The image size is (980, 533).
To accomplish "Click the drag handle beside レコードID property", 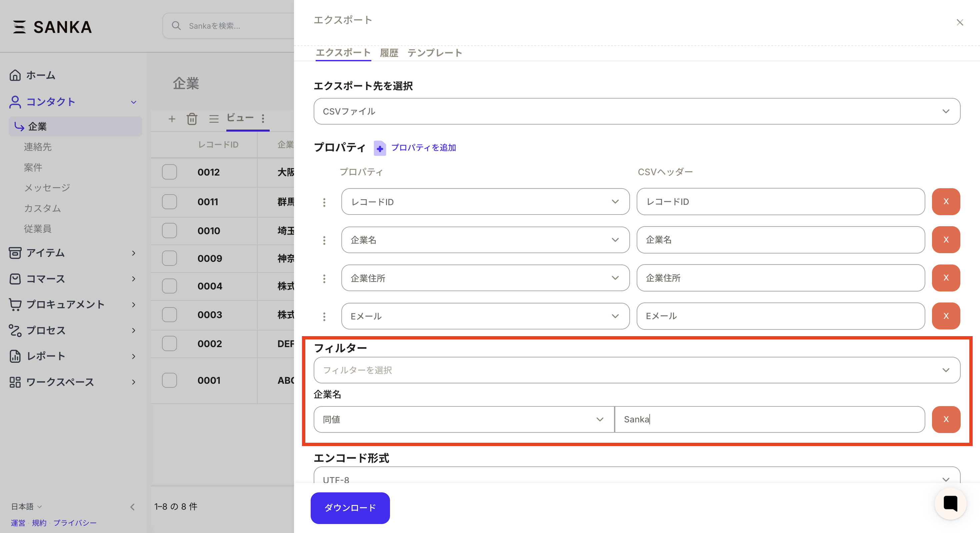I will point(324,202).
